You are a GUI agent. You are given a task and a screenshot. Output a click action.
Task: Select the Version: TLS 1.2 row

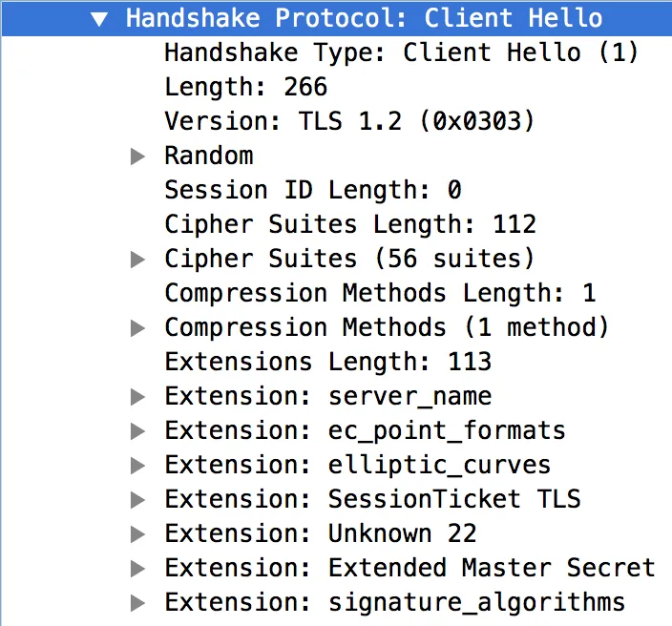coord(349,121)
